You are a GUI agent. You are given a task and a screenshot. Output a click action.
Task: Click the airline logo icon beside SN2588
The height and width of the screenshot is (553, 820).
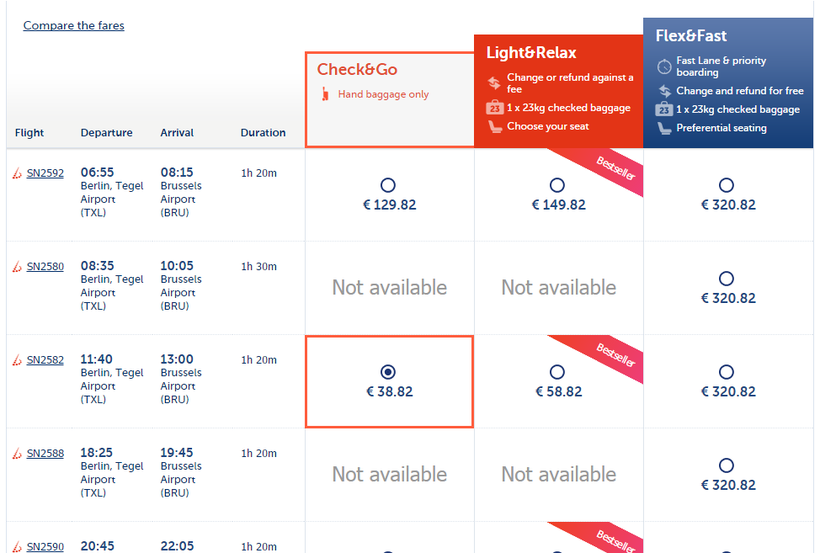(17, 454)
